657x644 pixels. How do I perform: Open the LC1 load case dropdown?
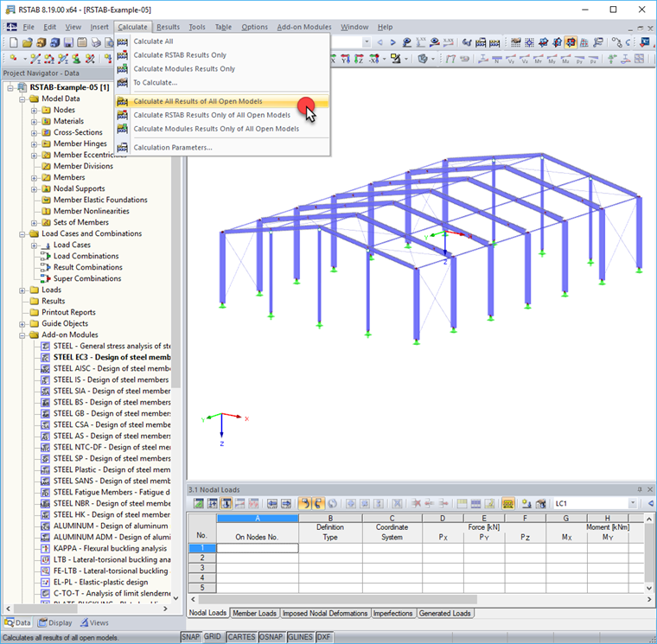point(633,503)
